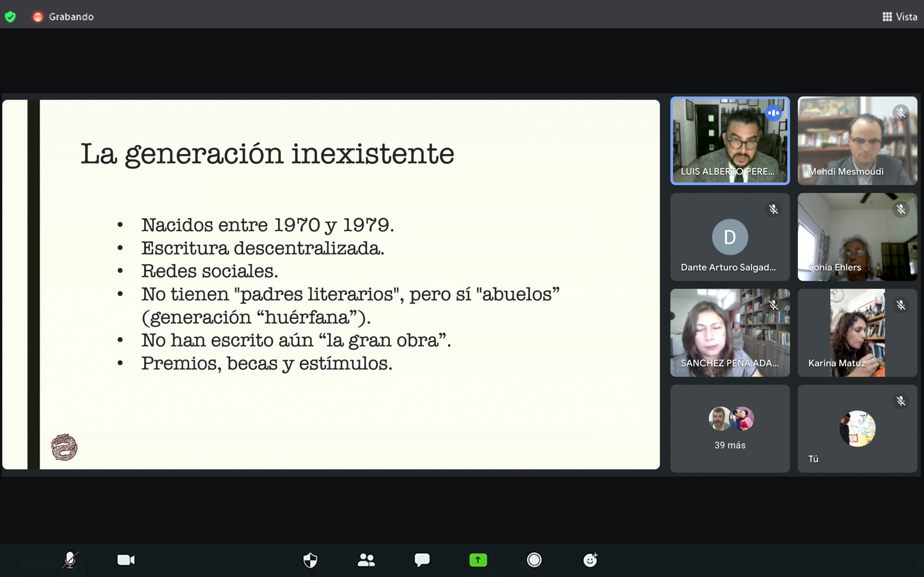Open the security shield options
The image size is (924, 577).
pyautogui.click(x=310, y=560)
